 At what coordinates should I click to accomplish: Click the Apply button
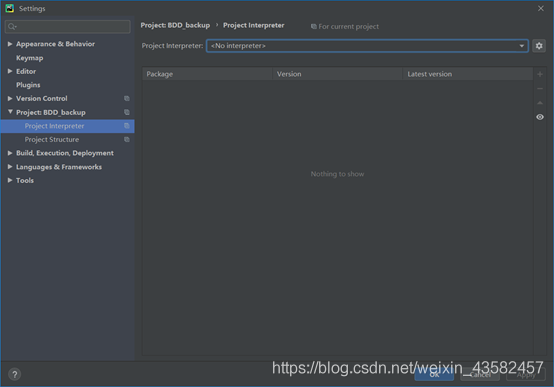tap(526, 374)
